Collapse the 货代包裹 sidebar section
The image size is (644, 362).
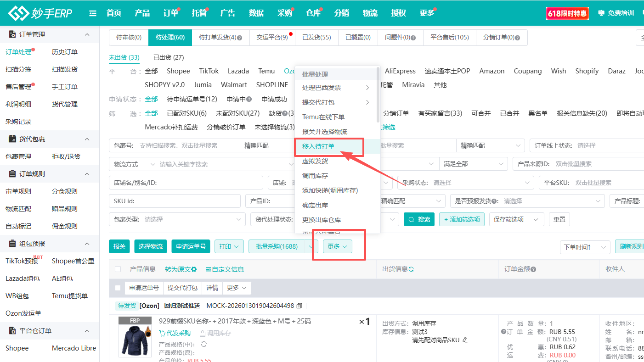click(87, 139)
